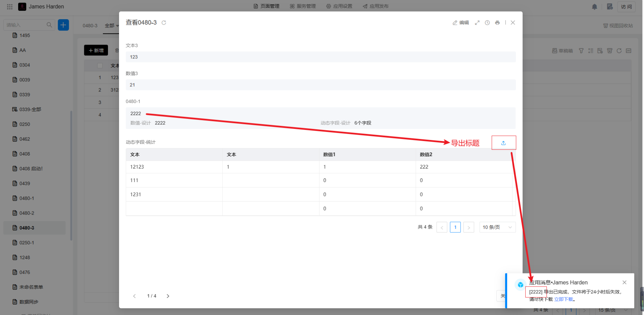Click the 编辑 edit button
The width and height of the screenshot is (644, 315).
tap(461, 23)
